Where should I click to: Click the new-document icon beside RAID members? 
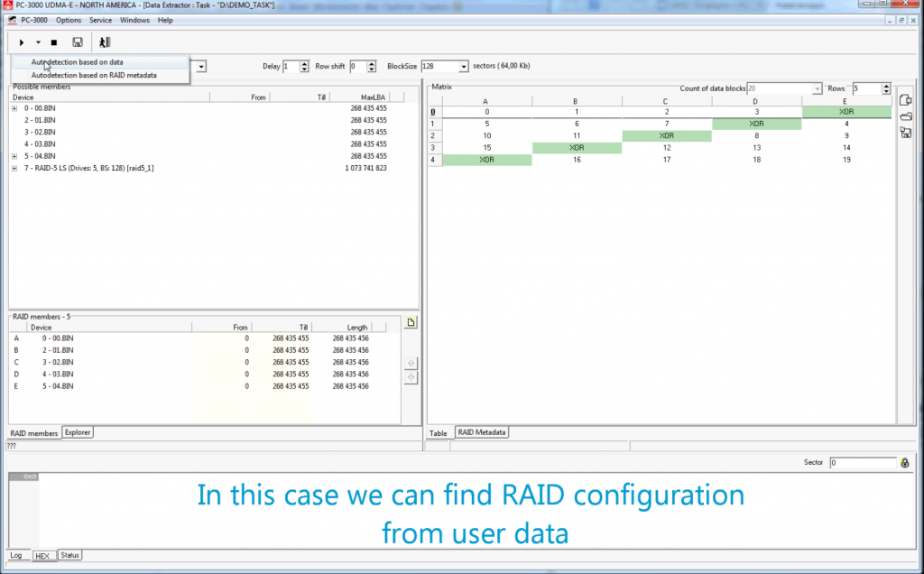(411, 322)
